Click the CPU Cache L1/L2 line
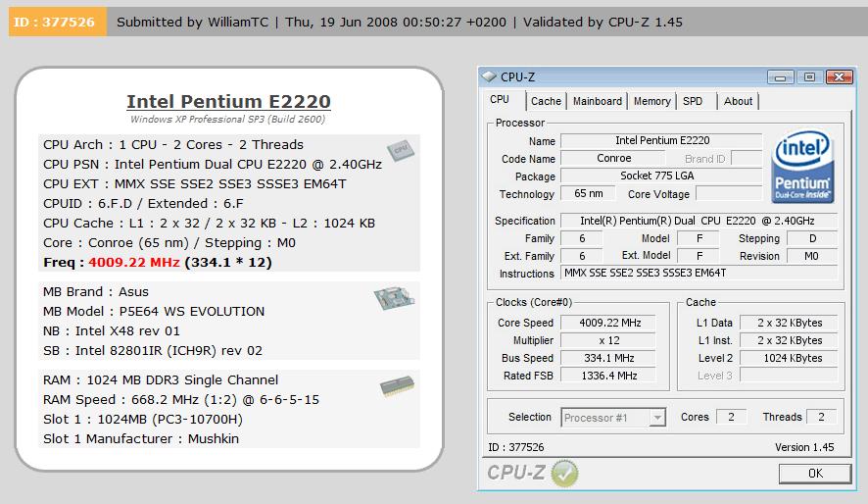The width and height of the screenshot is (868, 504). tap(210, 224)
